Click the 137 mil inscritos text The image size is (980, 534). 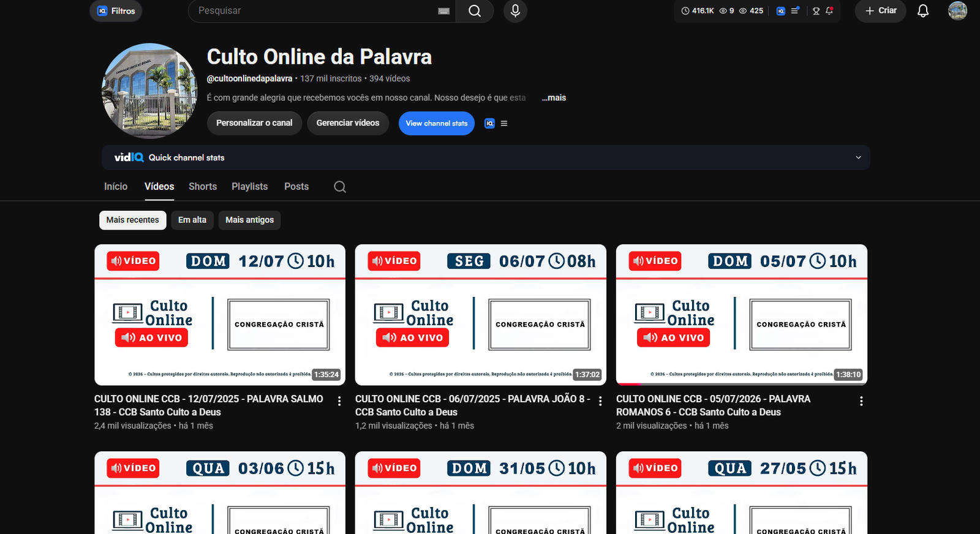pyautogui.click(x=331, y=79)
